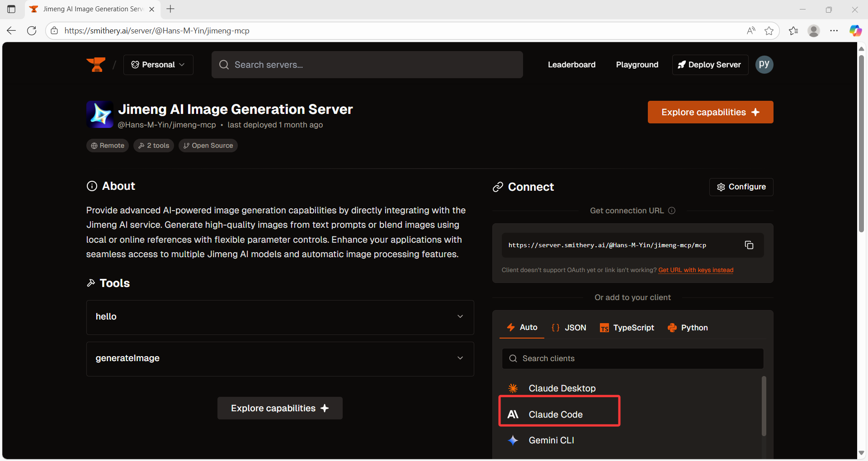868x461 pixels.
Task: Go to Playground
Action: coord(637,65)
